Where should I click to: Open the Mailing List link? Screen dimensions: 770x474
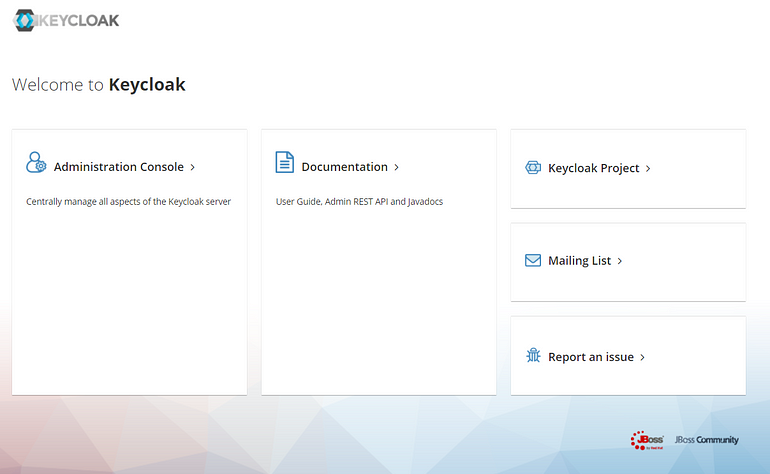[579, 261]
